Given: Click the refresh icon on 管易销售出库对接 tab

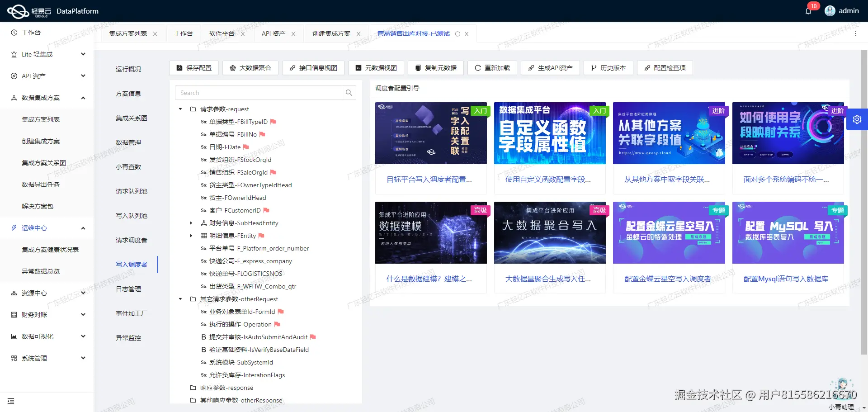Looking at the screenshot, I should coord(458,33).
